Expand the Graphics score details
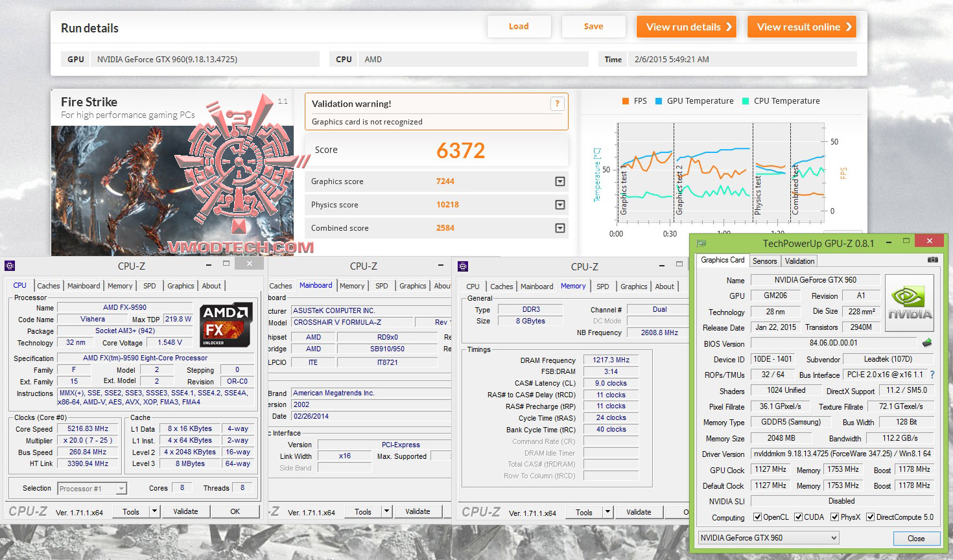The width and height of the screenshot is (953, 560). [x=560, y=181]
